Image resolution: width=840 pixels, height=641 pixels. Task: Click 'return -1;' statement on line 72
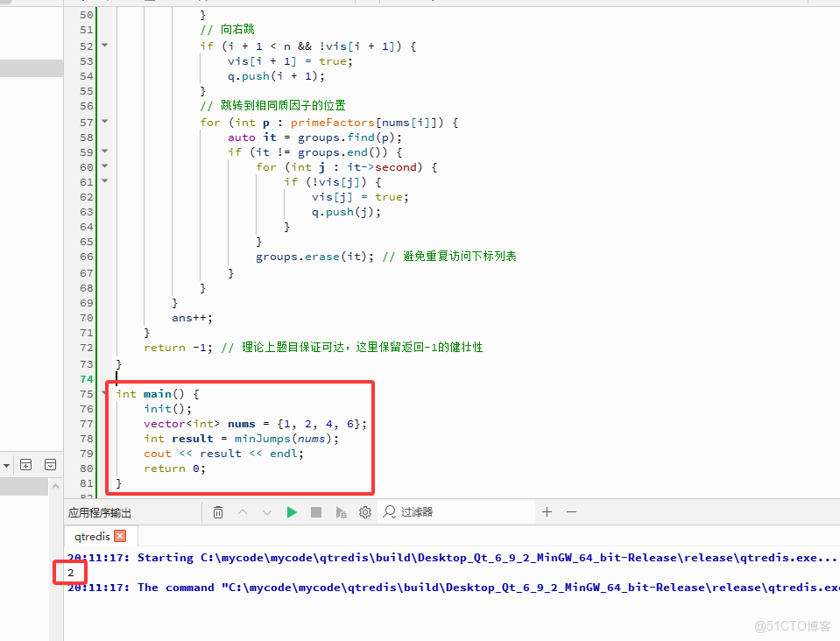point(178,348)
